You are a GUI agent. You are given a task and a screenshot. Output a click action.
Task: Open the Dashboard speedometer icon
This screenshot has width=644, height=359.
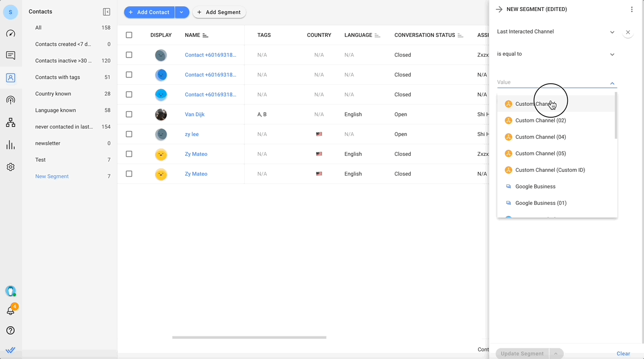(x=10, y=34)
